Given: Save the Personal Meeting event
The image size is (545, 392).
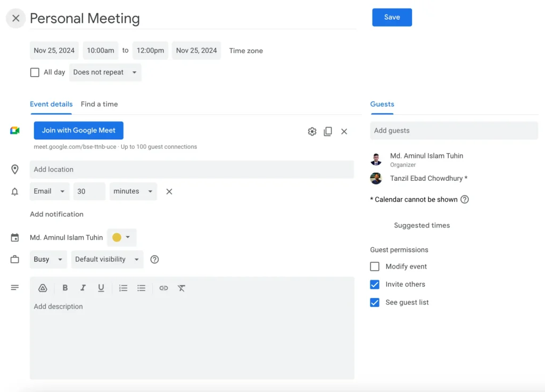Looking at the screenshot, I should [x=392, y=17].
